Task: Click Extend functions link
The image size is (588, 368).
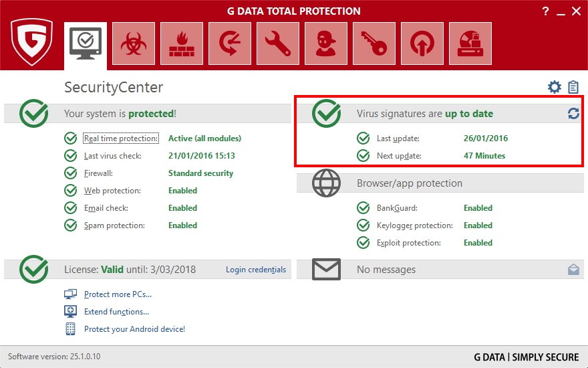Action: 116,312
